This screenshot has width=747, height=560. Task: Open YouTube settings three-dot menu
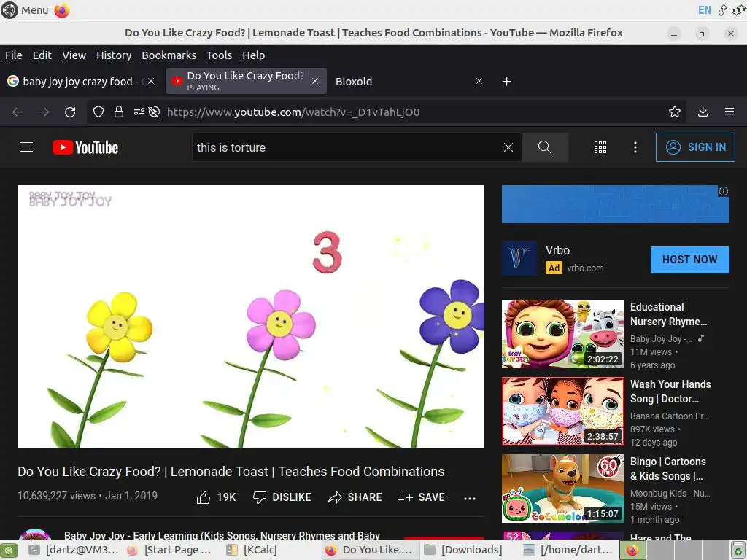pyautogui.click(x=635, y=147)
